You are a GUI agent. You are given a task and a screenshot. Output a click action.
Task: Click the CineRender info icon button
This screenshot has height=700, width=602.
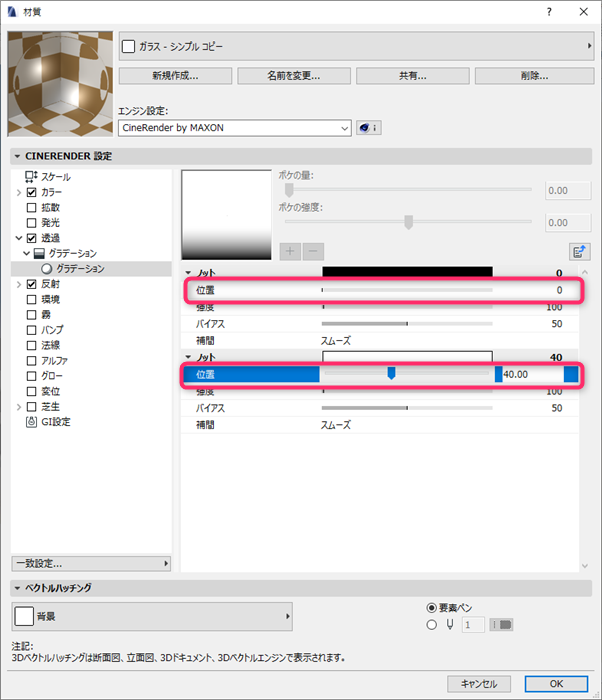click(x=368, y=128)
